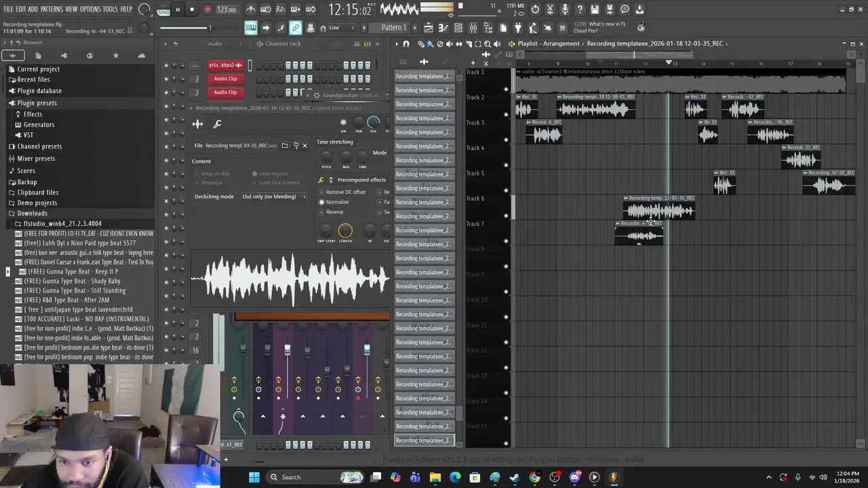Select the yt5s..kbps channel button

coord(225,65)
